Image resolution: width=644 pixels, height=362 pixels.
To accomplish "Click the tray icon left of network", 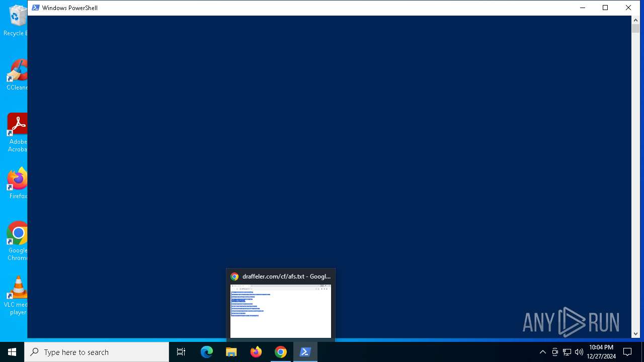I will pos(555,352).
